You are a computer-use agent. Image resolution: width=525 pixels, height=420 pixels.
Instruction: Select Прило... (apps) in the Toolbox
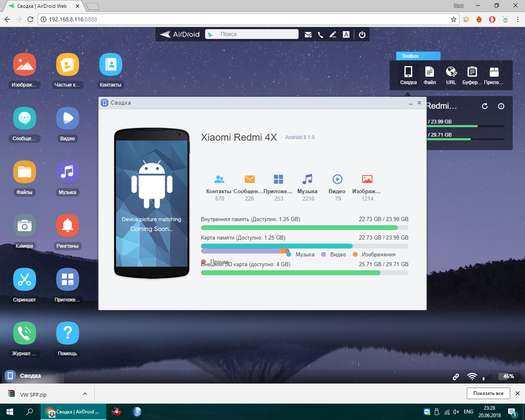[494, 75]
